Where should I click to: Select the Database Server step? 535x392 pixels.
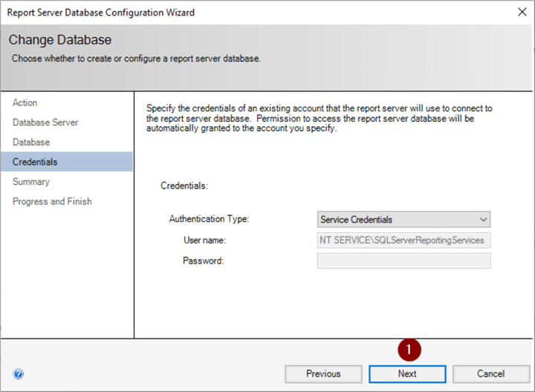click(45, 122)
